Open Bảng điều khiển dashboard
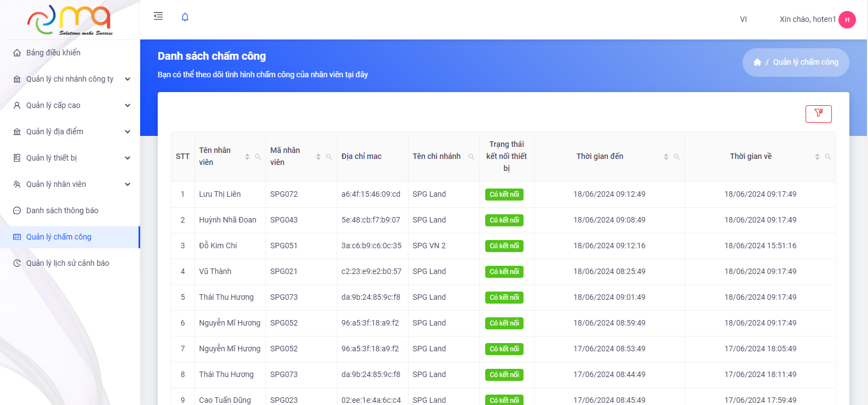 pyautogui.click(x=53, y=53)
